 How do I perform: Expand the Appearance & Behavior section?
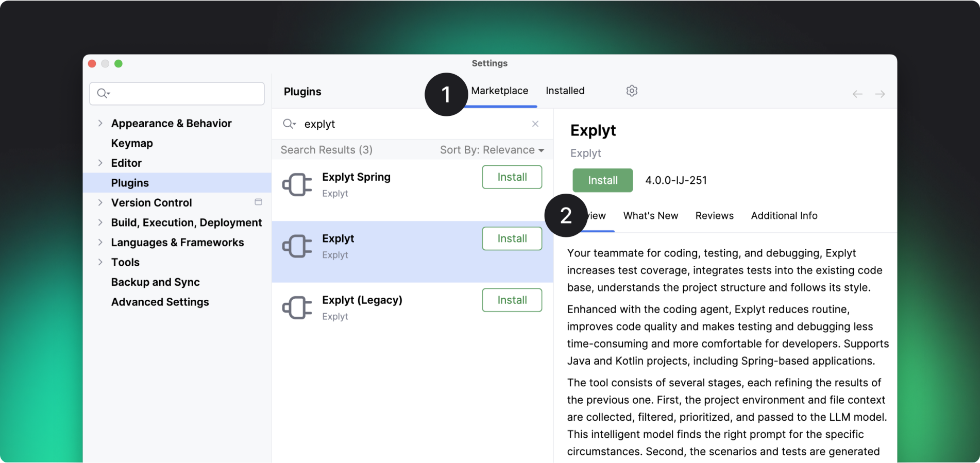[x=100, y=124]
